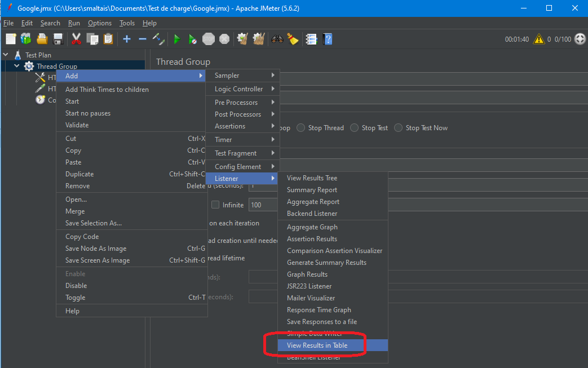Open the Function Helper list icon

pyautogui.click(x=311, y=39)
